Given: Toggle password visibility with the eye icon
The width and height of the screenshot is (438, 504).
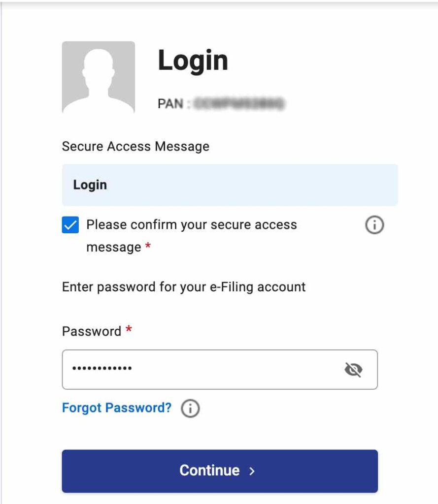Looking at the screenshot, I should pyautogui.click(x=353, y=369).
